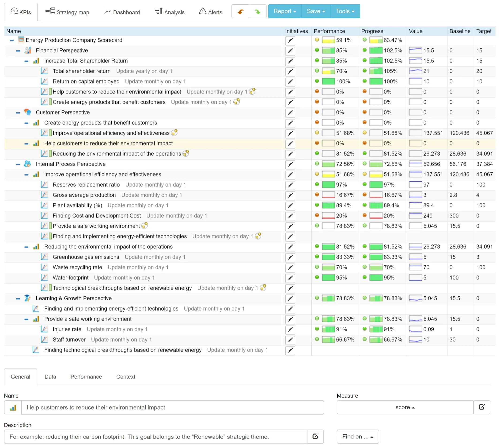
Task: Click the Save dropdown button
Action: coord(315,11)
